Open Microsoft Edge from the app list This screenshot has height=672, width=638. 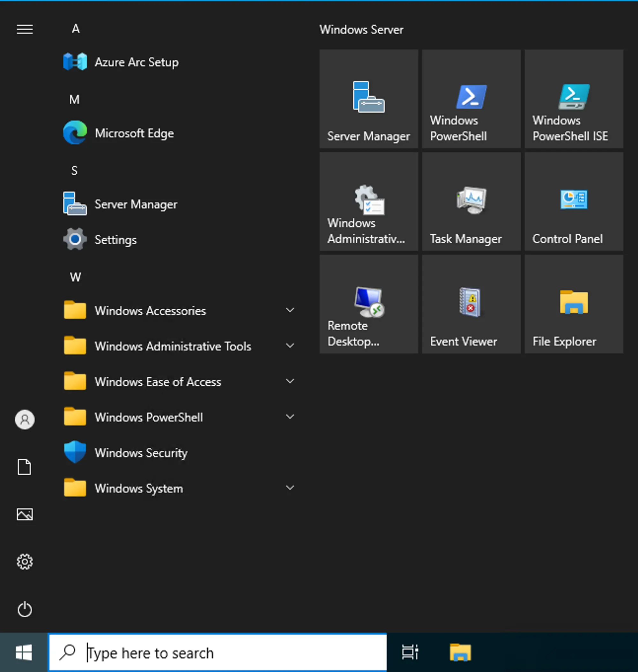pos(134,133)
